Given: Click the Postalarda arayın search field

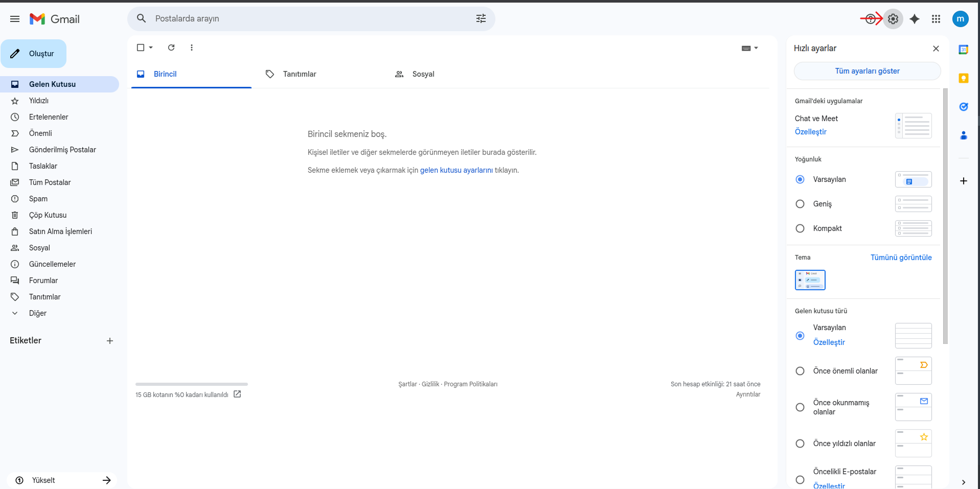Looking at the screenshot, I should 311,18.
